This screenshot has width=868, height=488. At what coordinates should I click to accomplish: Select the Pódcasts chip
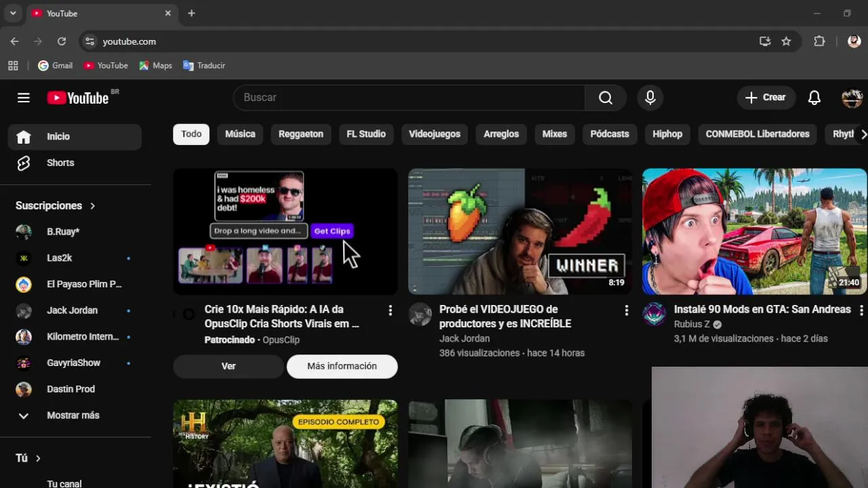click(610, 134)
